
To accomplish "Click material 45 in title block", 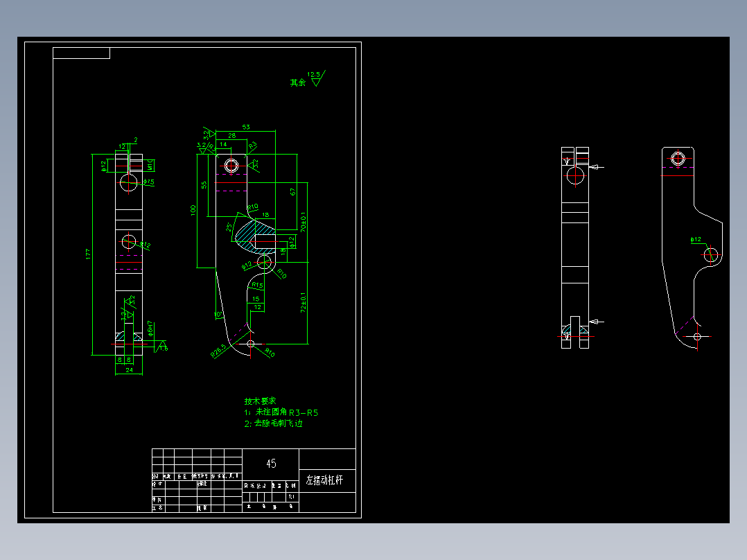I will 271,464.
